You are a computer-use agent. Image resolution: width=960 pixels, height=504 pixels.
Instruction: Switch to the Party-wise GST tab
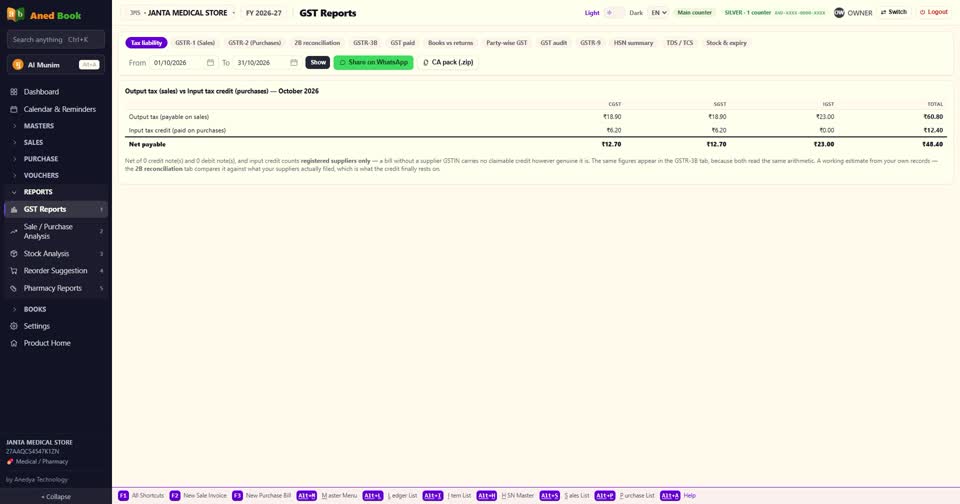tap(506, 43)
